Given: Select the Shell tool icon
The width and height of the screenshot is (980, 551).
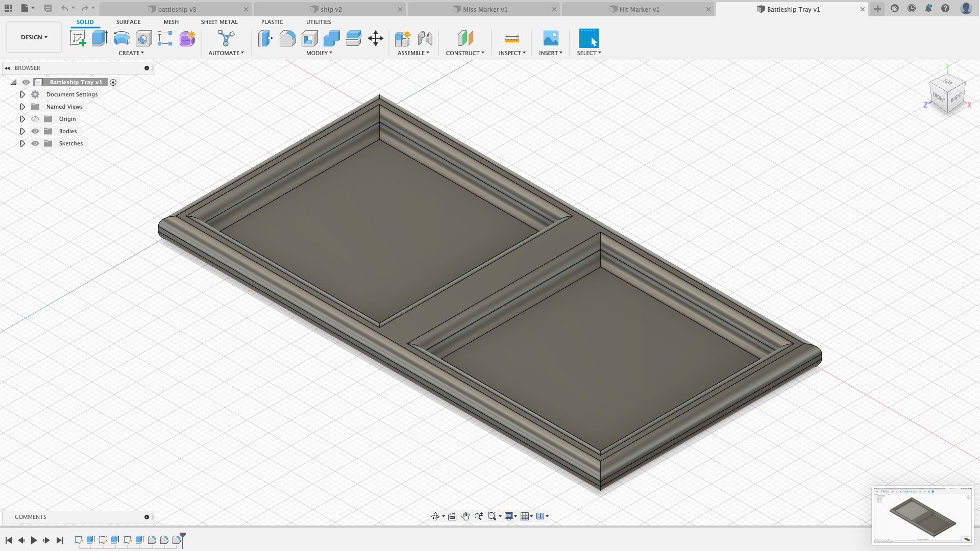Looking at the screenshot, I should click(x=310, y=38).
